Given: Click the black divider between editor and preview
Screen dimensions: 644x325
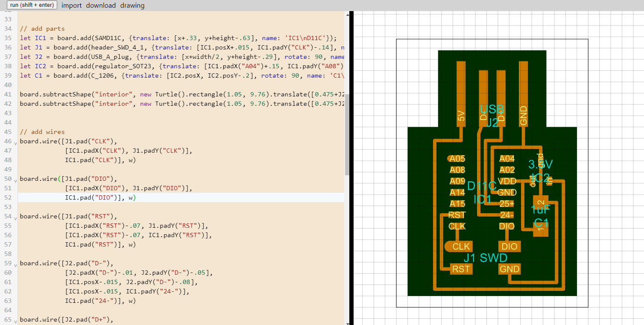Looking at the screenshot, I should point(351,171).
